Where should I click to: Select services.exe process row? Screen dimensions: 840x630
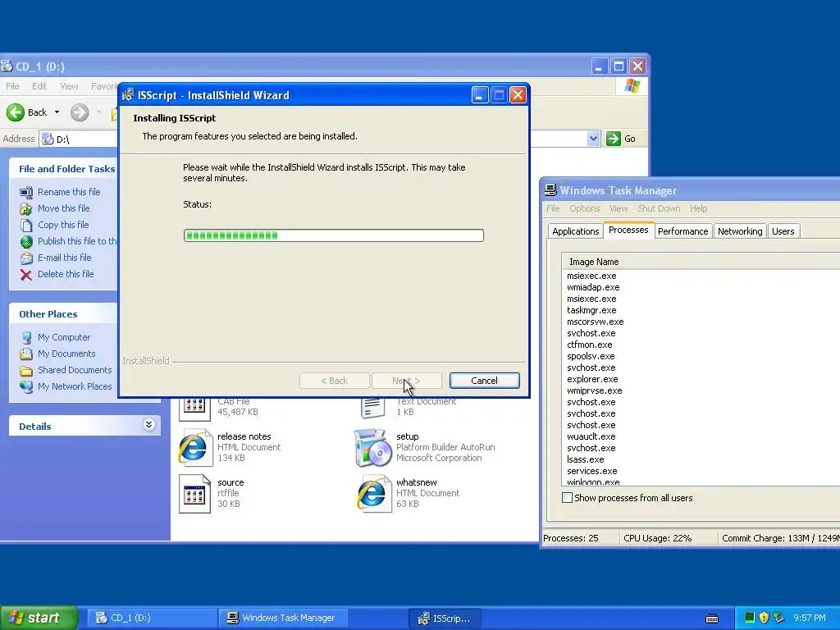pyautogui.click(x=592, y=471)
